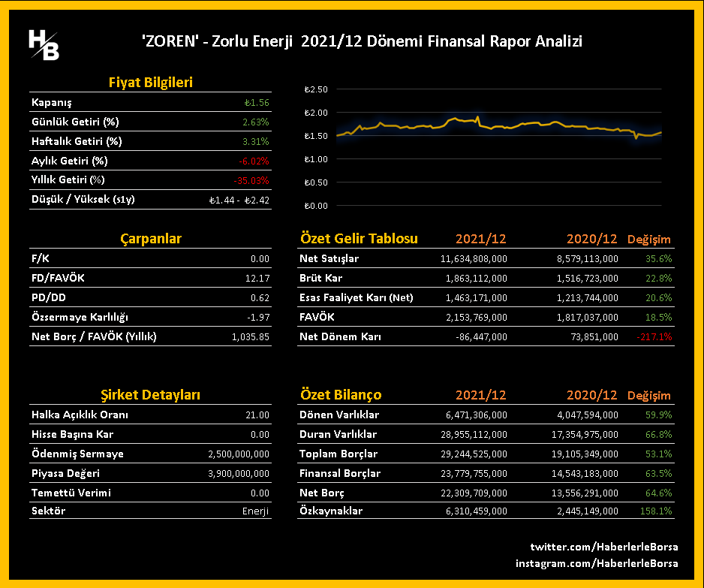Image resolution: width=704 pixels, height=588 pixels.
Task: Select the Günlük Getiri value 2.63%
Action: [255, 122]
